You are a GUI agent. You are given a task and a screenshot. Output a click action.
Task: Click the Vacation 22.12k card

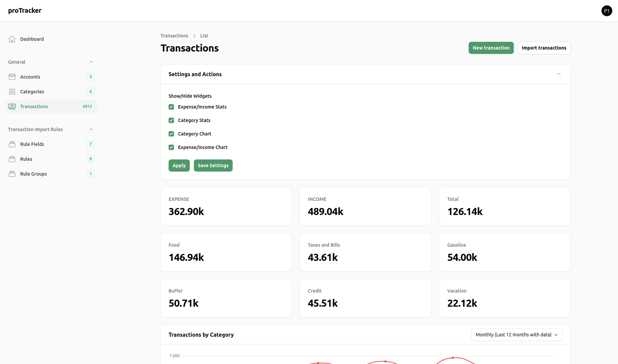(x=505, y=298)
